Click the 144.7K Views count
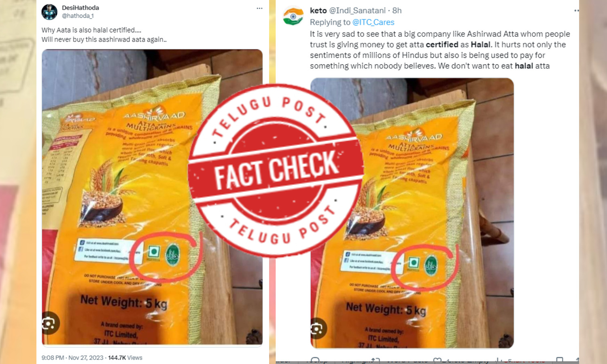Image resolution: width=607 pixels, height=364 pixels. click(125, 358)
